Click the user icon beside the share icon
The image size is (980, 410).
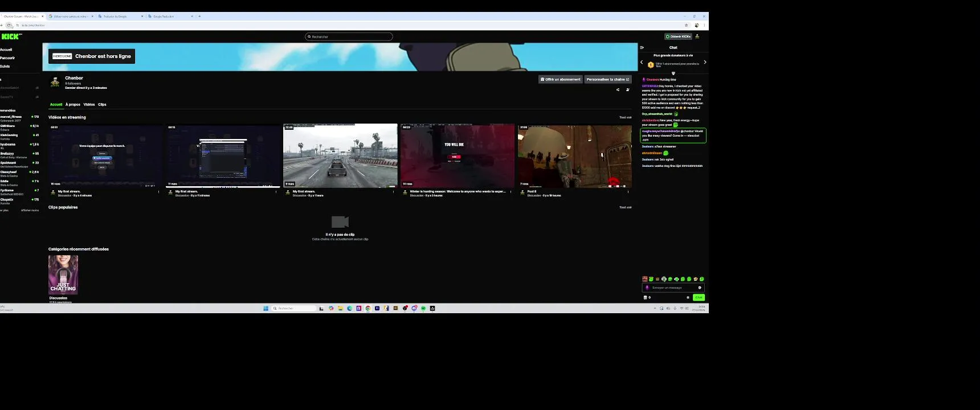[628, 89]
